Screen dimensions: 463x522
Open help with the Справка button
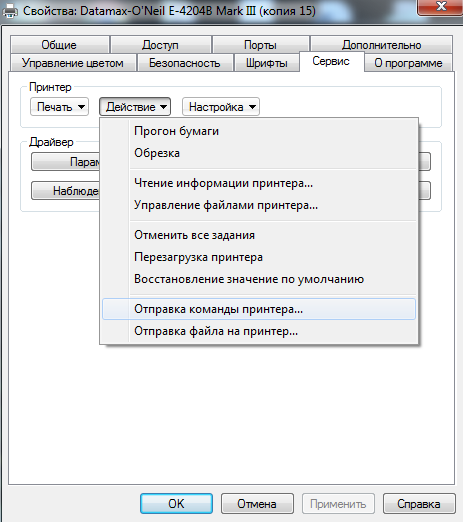[x=419, y=503]
